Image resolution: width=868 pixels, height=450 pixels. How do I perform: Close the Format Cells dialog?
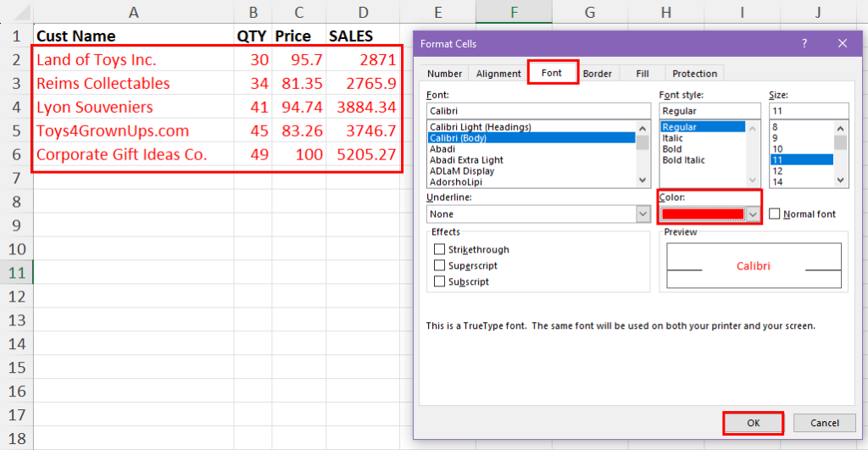click(842, 43)
